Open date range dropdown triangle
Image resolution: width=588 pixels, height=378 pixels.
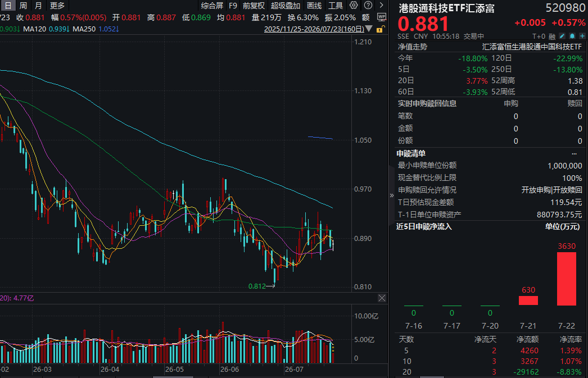pos(369,29)
